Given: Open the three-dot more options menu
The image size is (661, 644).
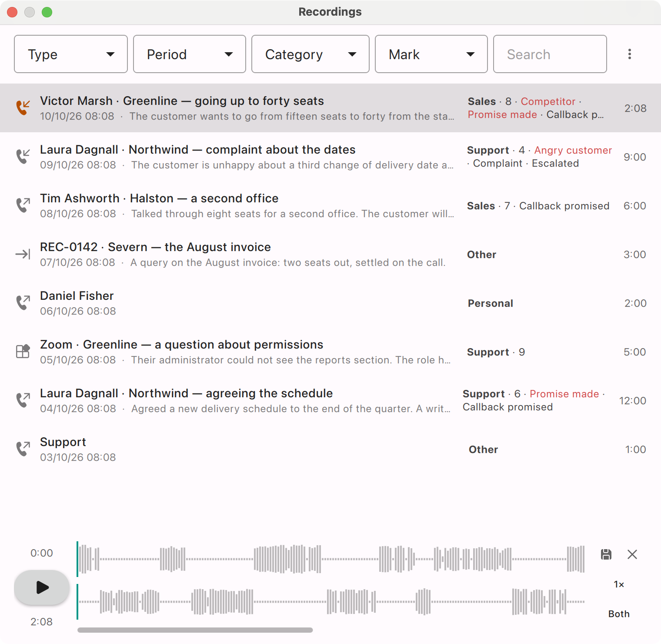Looking at the screenshot, I should click(630, 54).
